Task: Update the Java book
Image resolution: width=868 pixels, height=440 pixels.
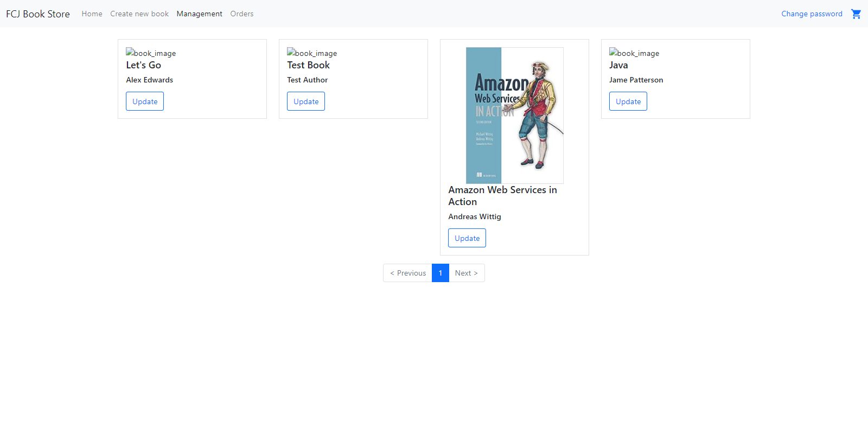Action: click(x=628, y=101)
